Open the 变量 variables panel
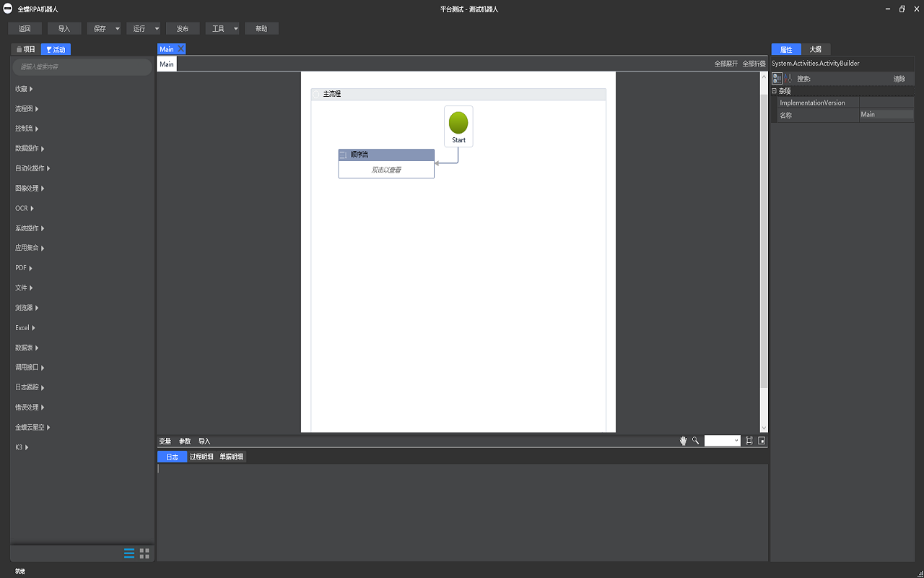This screenshot has width=924, height=578. (165, 441)
